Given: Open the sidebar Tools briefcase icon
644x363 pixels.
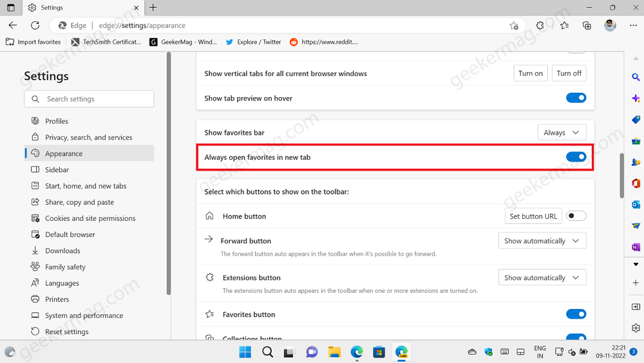Looking at the screenshot, I should pyautogui.click(x=636, y=141).
